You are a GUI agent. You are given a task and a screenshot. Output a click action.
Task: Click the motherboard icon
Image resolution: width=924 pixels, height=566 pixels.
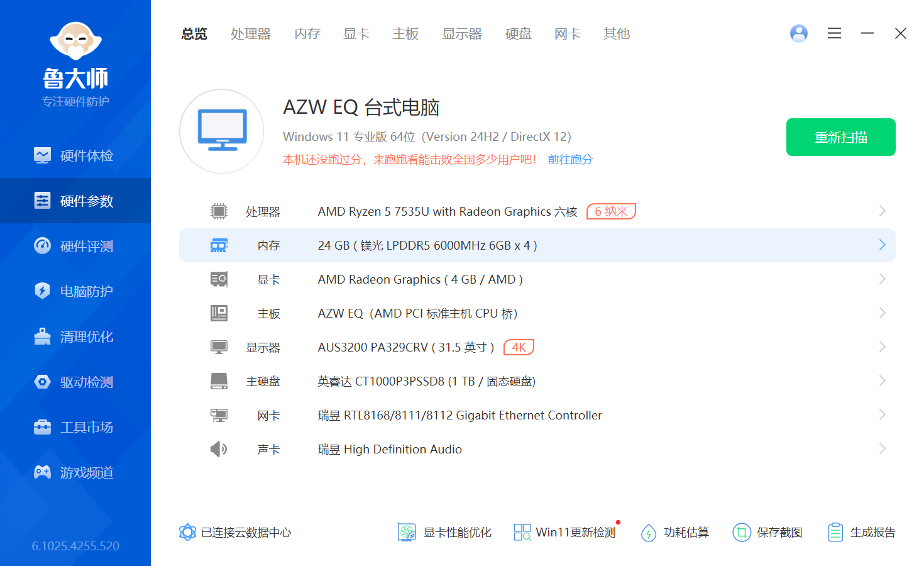(219, 313)
